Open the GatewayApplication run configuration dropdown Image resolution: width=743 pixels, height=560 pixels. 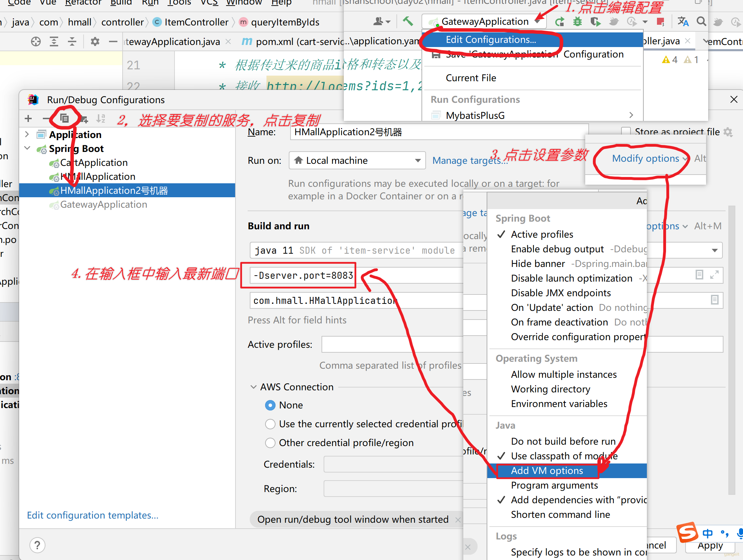[484, 22]
